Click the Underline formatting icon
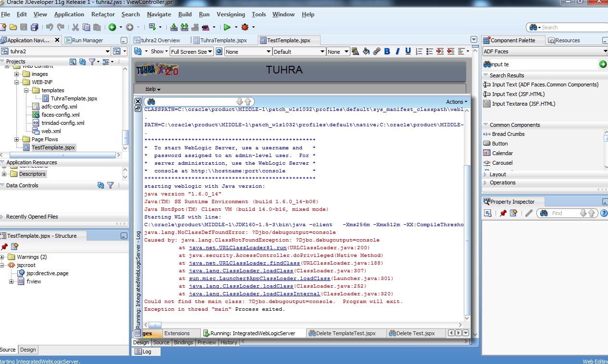 (x=408, y=51)
